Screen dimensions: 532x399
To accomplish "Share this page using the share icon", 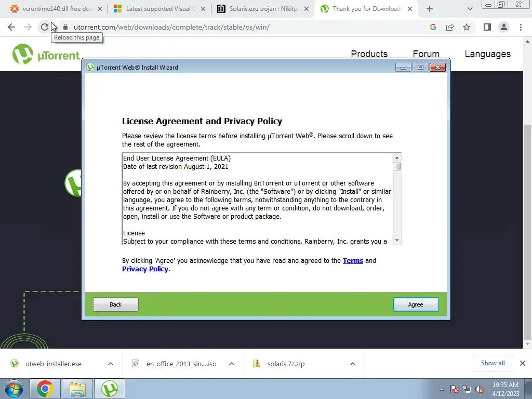I will [450, 27].
